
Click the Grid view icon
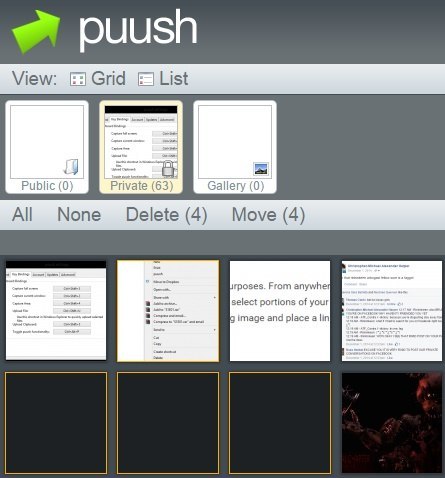pos(78,79)
